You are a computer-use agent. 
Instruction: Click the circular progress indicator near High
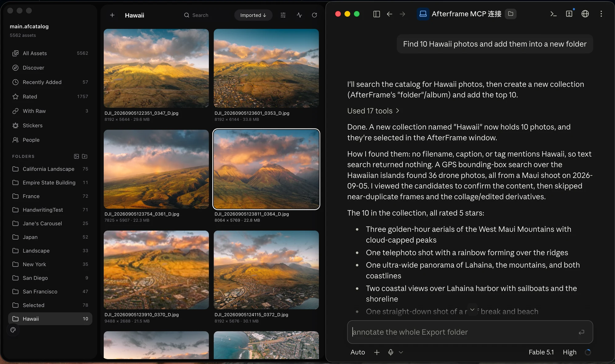[x=588, y=352]
